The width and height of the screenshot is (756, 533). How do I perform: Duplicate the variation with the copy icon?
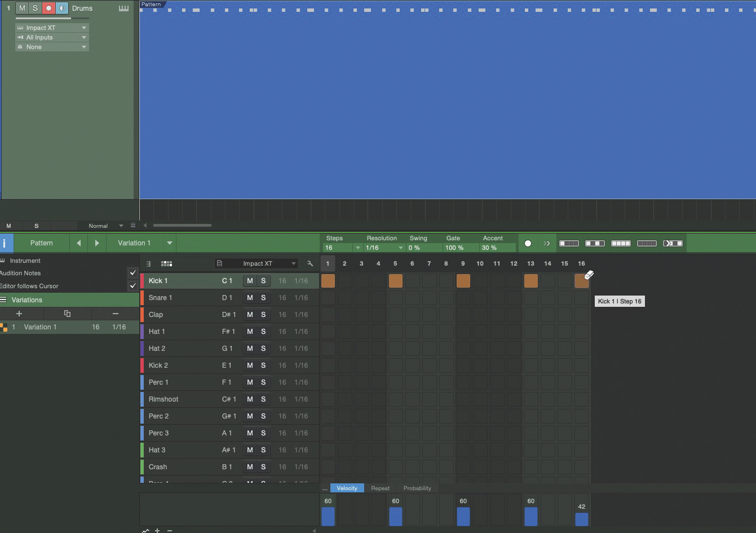click(67, 314)
